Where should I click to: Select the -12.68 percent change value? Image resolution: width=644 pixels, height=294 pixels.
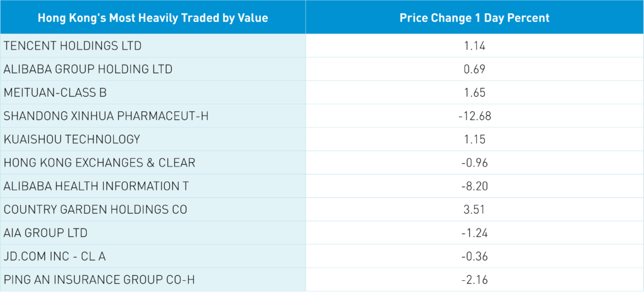click(474, 116)
